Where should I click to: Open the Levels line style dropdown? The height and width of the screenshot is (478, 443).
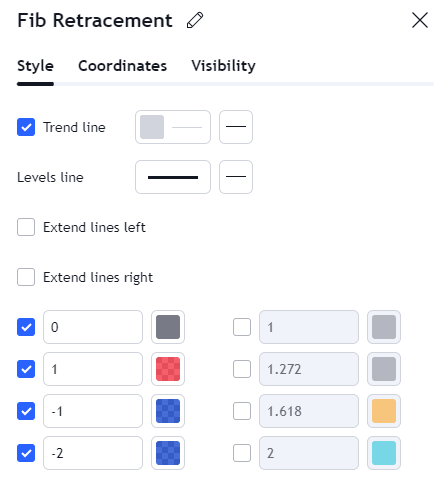236,177
